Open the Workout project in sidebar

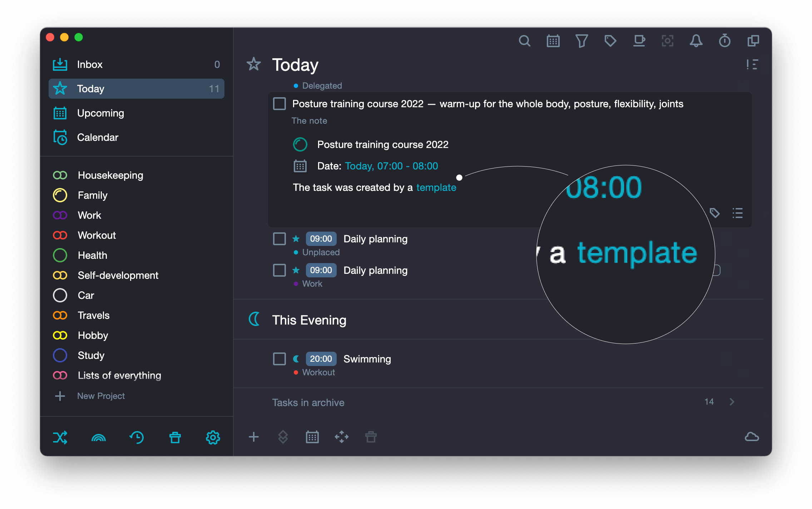(137, 235)
